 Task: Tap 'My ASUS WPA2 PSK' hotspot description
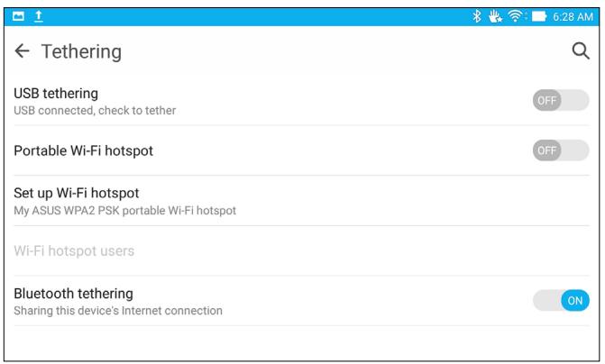click(x=124, y=211)
